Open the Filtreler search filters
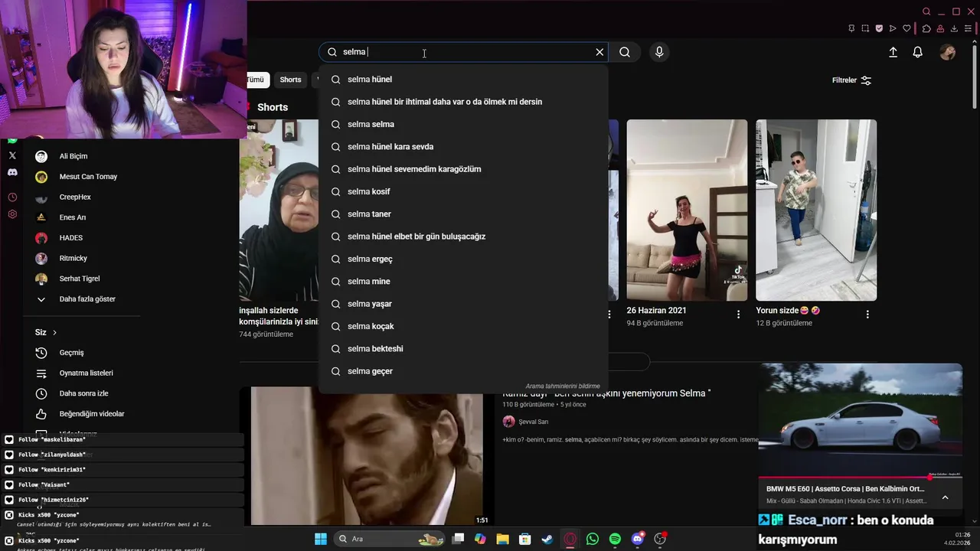This screenshot has height=551, width=980. (x=851, y=80)
